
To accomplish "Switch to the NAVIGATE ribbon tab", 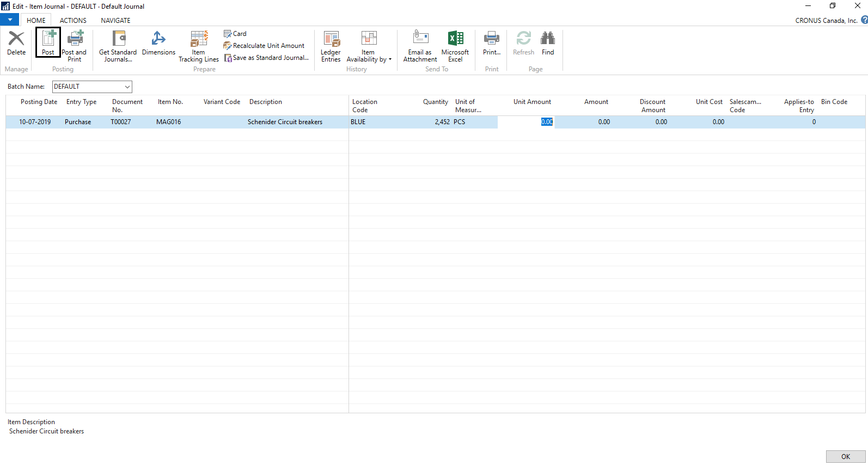I will tap(115, 21).
